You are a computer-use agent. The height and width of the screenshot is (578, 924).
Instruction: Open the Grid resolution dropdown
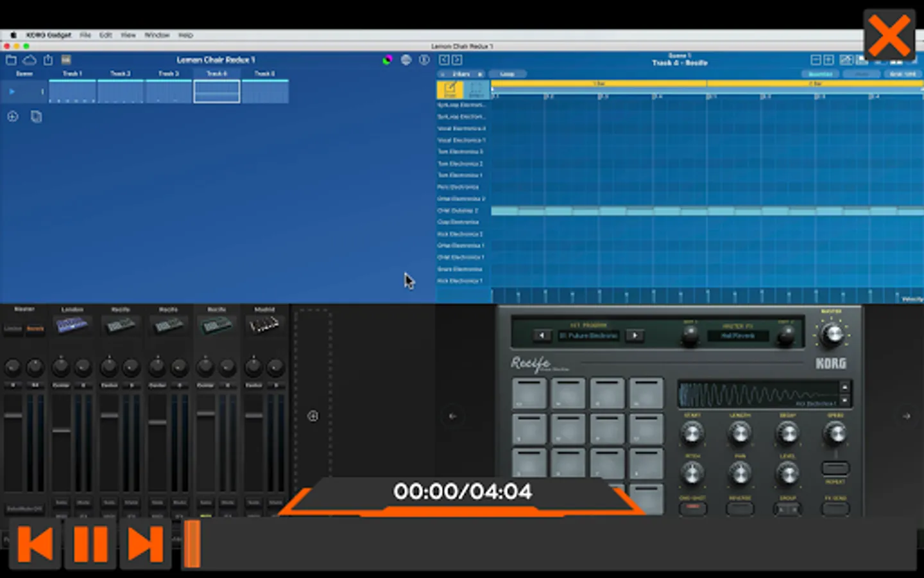[902, 74]
